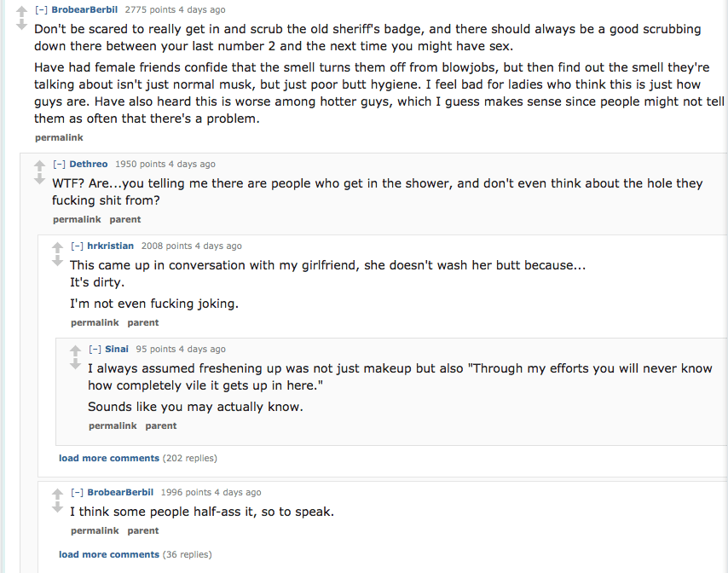Downvote hrkristian's girlfriend comment
Viewport: 728px width, 573px height.
pyautogui.click(x=57, y=261)
